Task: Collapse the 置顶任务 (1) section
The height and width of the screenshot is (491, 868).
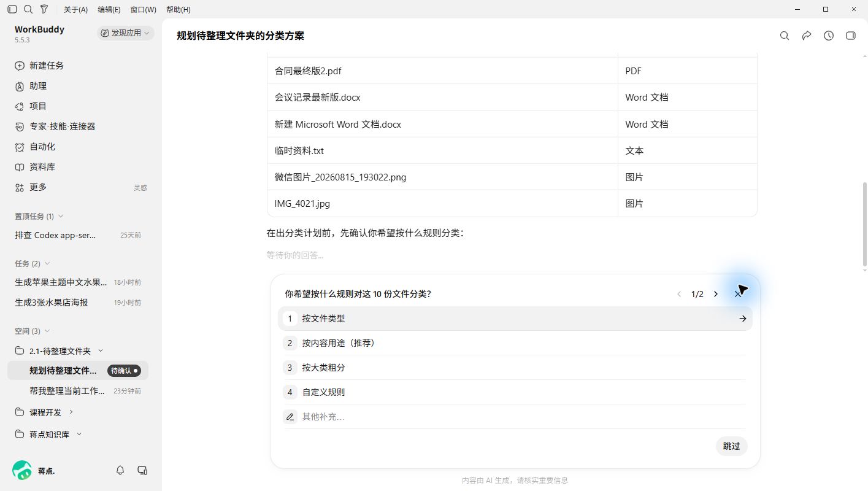Action: pyautogui.click(x=61, y=216)
